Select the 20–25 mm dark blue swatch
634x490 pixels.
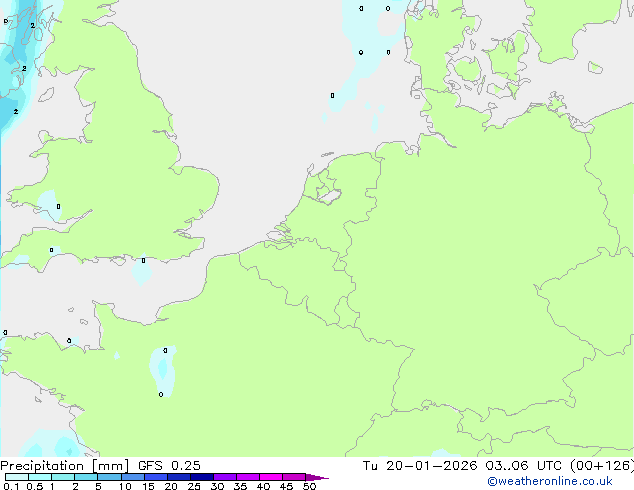click(179, 477)
